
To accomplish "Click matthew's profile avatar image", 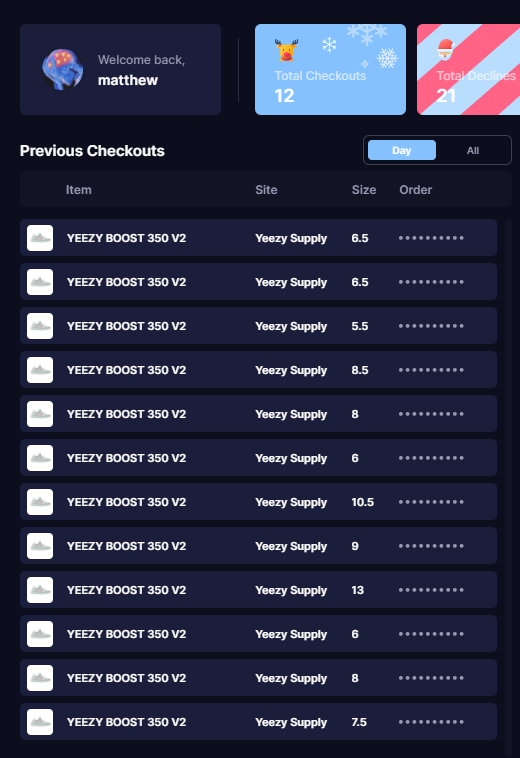I will (62, 70).
